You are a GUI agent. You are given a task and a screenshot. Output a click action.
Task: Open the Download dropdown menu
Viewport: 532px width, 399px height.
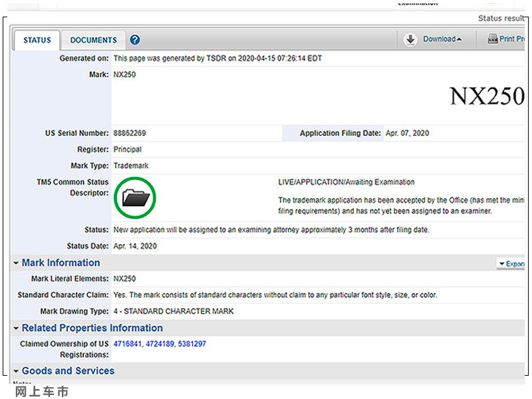[442, 39]
